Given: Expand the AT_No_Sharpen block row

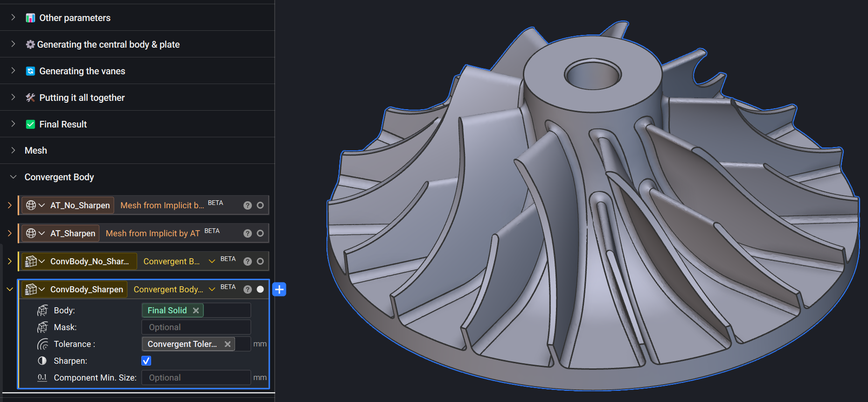Looking at the screenshot, I should [9, 205].
